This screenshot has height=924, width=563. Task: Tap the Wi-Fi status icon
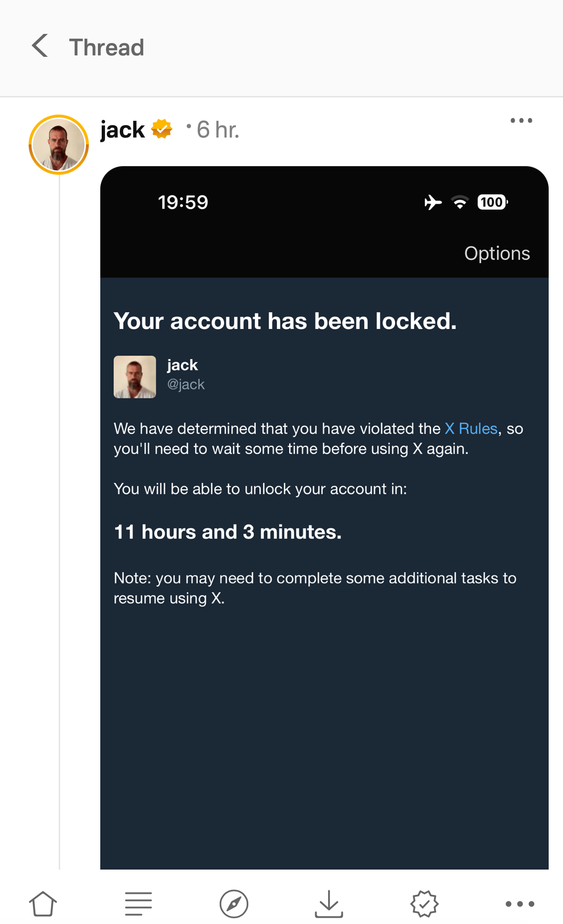click(460, 202)
